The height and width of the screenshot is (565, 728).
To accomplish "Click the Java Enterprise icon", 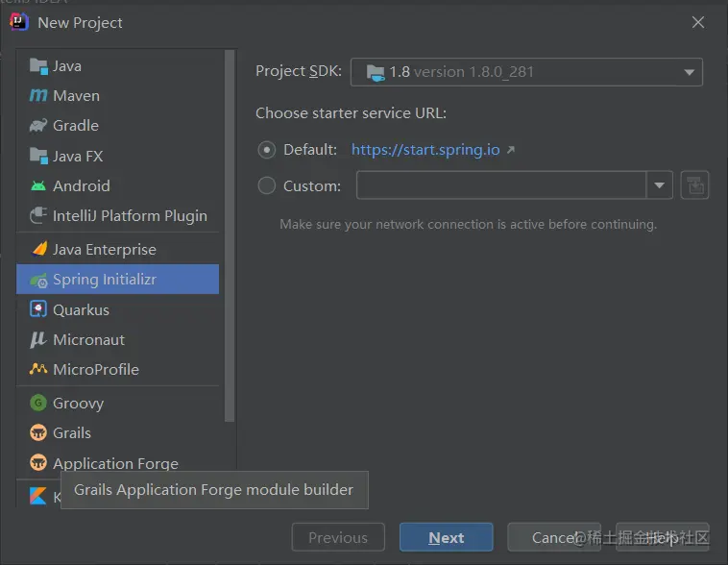I will 38,250.
